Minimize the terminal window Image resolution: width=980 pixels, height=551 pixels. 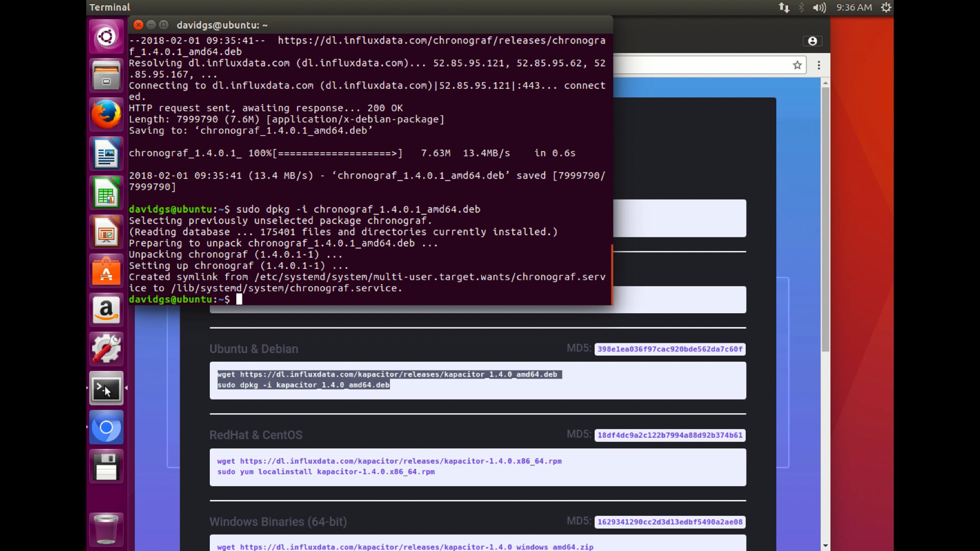(x=151, y=25)
